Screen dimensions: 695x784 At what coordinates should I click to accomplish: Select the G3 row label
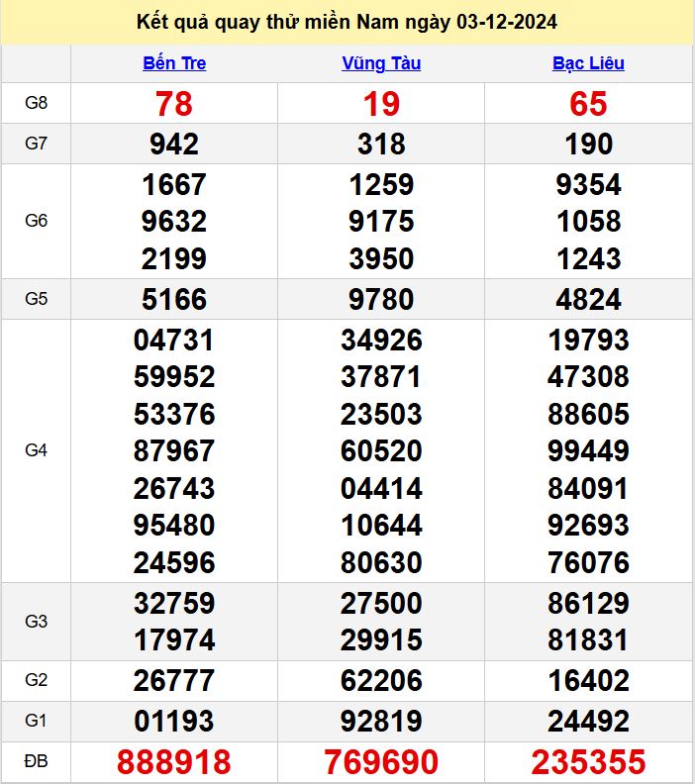(36, 622)
